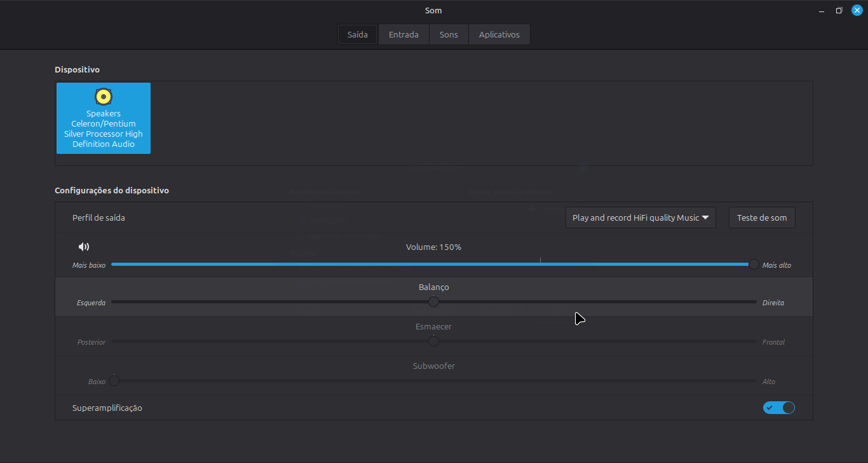The width and height of the screenshot is (868, 463).
Task: Click the Configurações do dispositivo heading
Action: point(112,190)
